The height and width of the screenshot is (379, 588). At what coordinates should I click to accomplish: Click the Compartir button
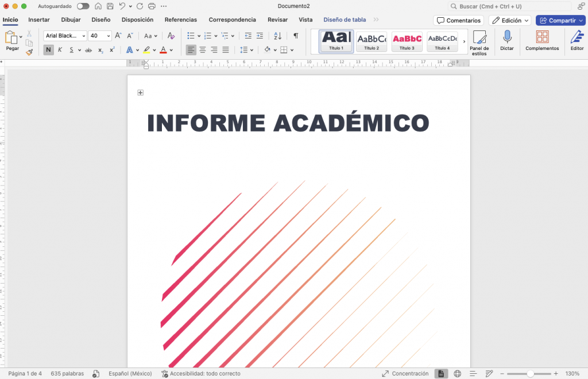click(560, 21)
